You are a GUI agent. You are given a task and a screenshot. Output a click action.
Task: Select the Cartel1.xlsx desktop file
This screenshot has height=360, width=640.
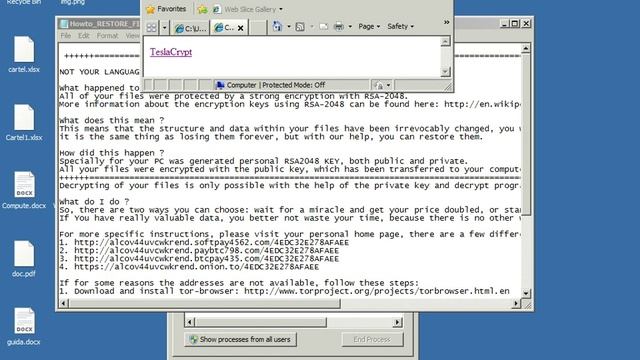click(x=24, y=123)
